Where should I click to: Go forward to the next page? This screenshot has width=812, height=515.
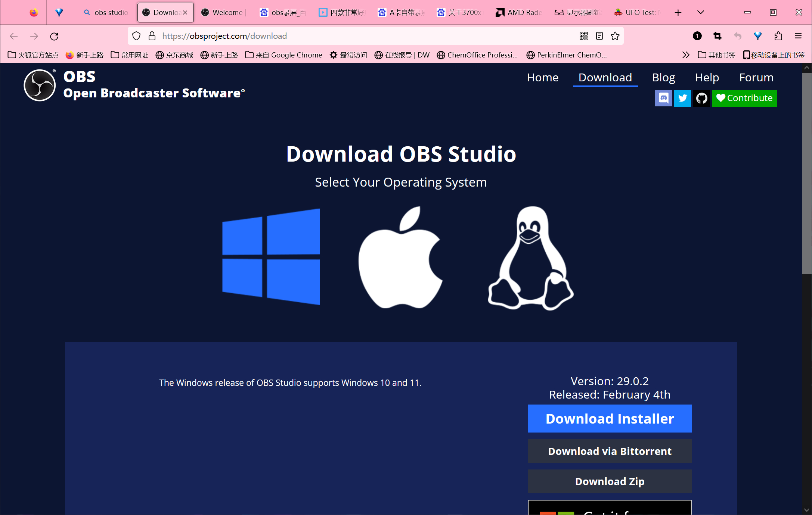point(34,36)
